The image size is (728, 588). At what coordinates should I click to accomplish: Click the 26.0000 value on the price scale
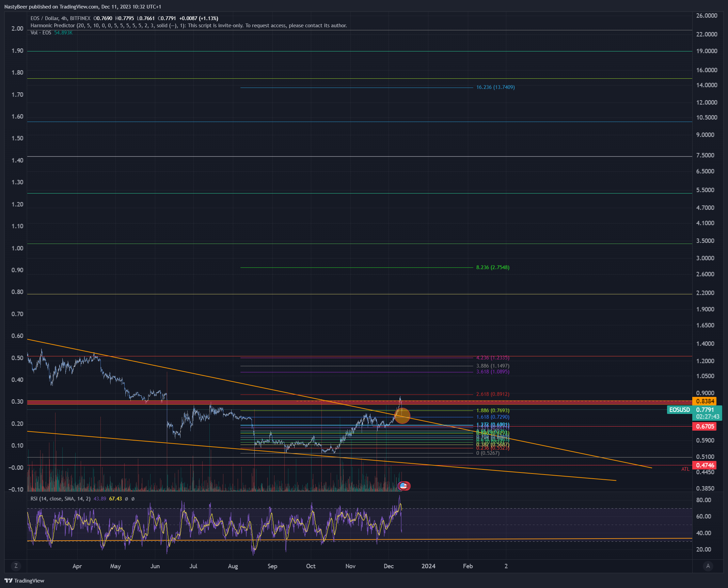pos(707,16)
